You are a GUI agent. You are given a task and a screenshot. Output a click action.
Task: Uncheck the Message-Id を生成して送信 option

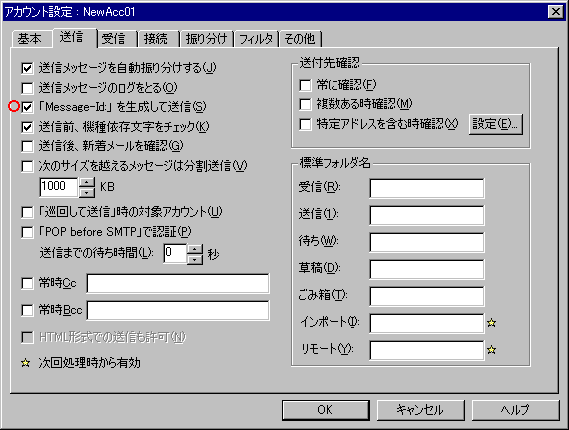point(27,107)
